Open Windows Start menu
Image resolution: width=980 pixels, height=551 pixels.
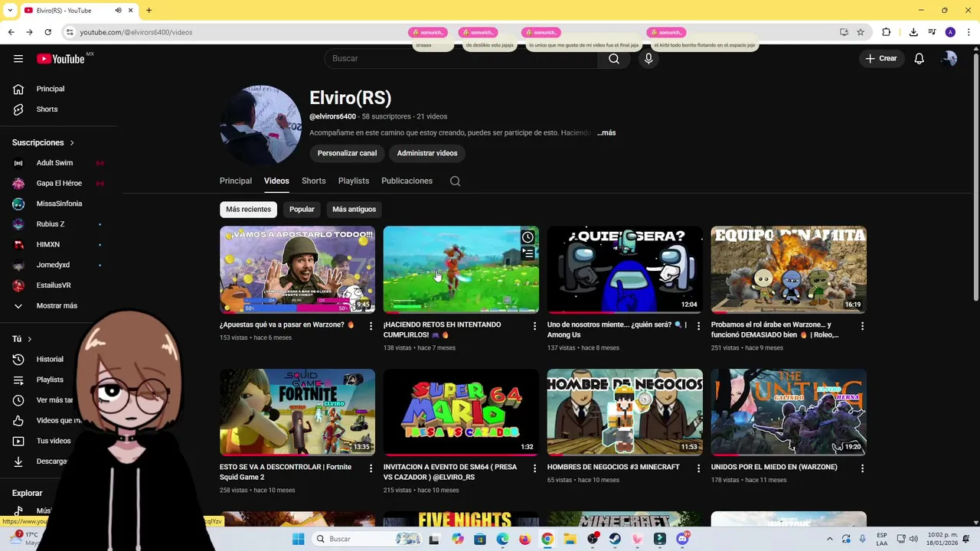pos(299,539)
